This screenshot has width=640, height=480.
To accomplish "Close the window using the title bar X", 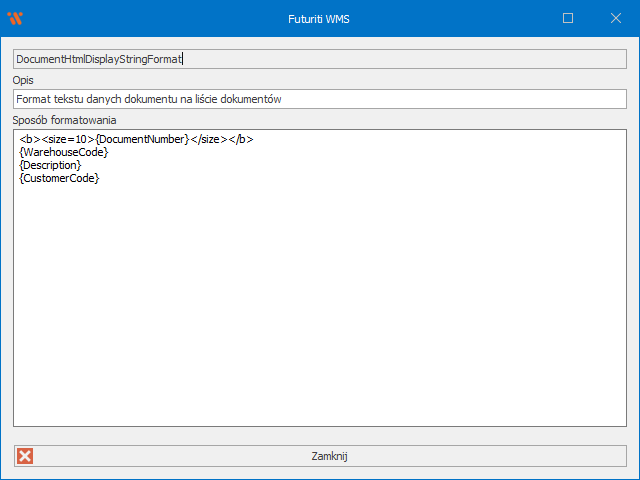I will (616, 18).
